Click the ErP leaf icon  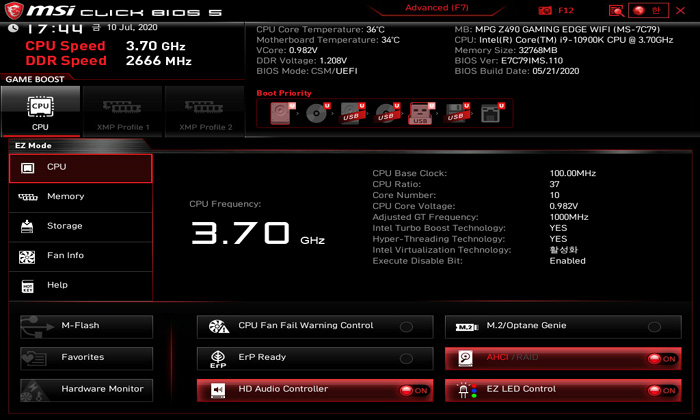pyautogui.click(x=218, y=359)
